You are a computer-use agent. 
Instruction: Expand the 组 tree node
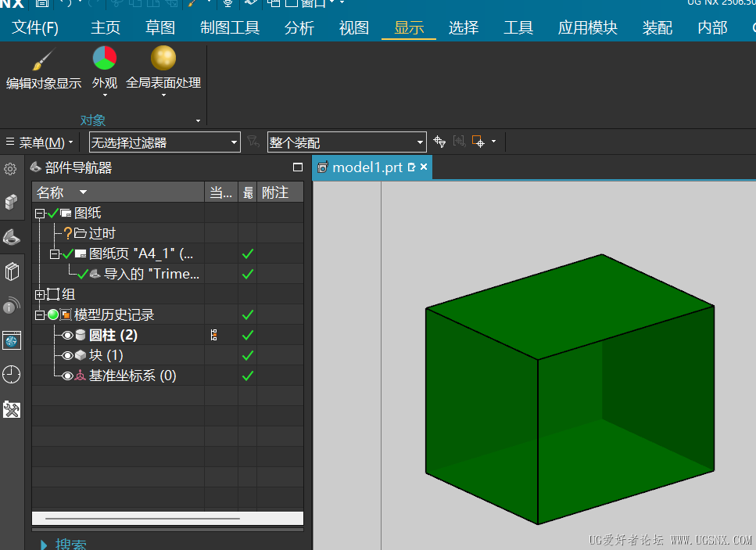click(38, 294)
